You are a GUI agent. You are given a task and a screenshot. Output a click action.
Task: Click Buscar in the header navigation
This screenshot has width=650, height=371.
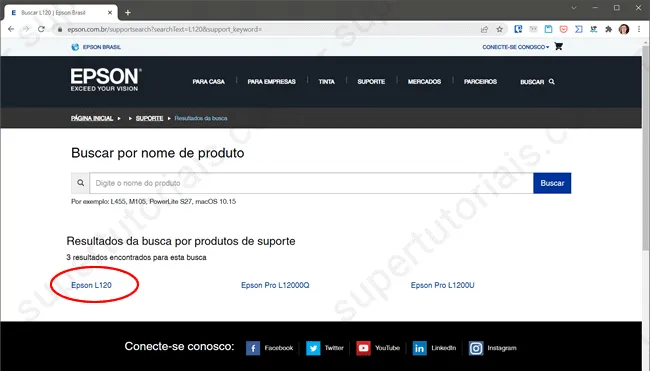coord(532,82)
